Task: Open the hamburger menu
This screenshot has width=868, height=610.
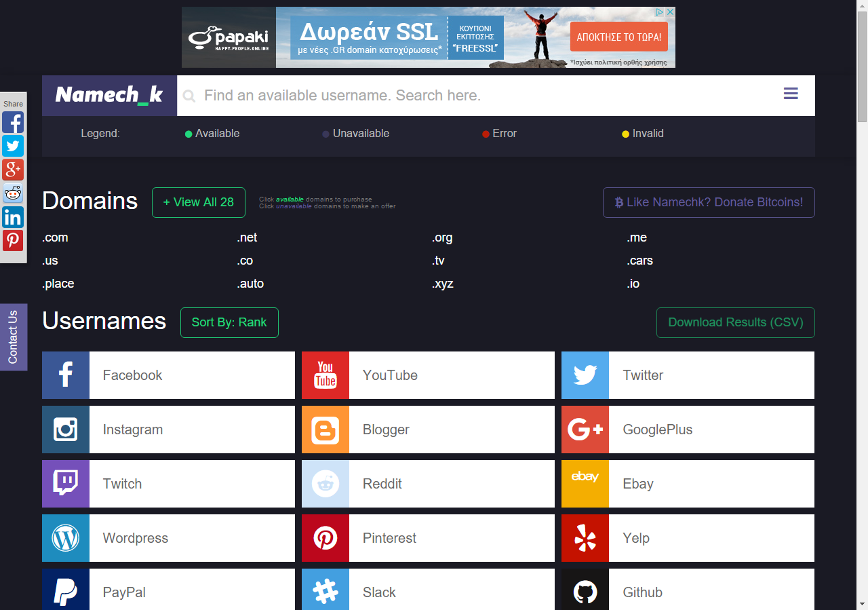Action: (791, 94)
